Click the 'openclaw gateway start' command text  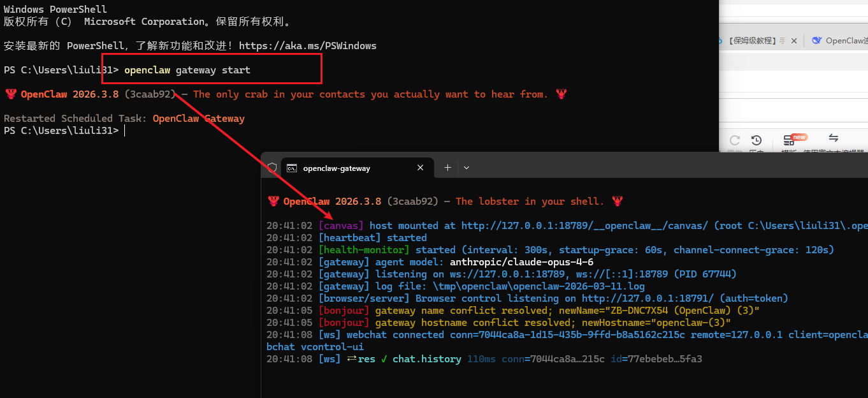tap(187, 70)
